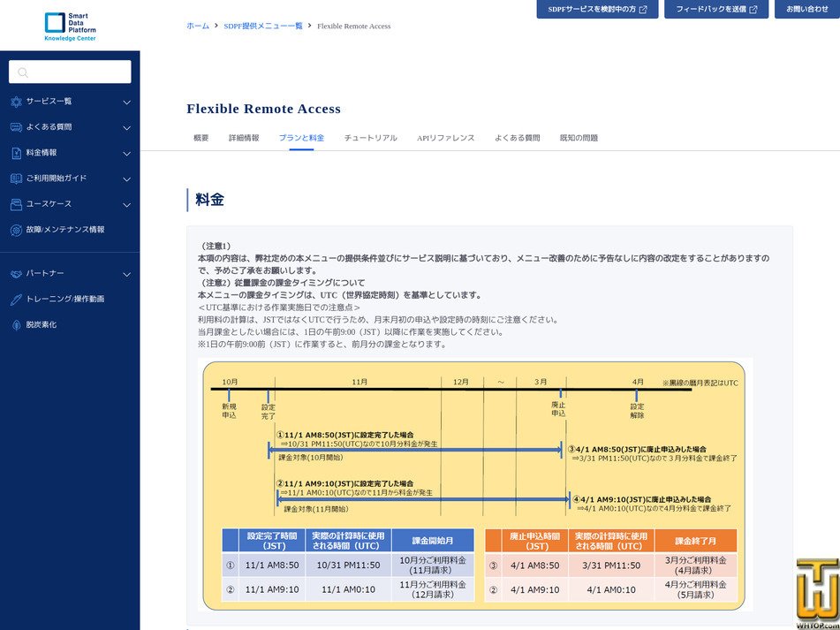
Task: Click external-link icon on SDPFサービスを検討中の方 button
Action: coord(643,10)
